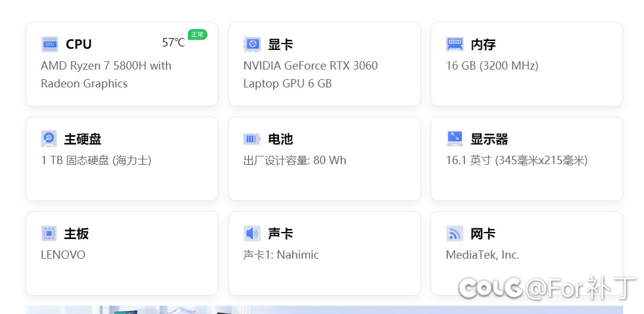
Task: Click the CPU chip icon
Action: coord(50,44)
